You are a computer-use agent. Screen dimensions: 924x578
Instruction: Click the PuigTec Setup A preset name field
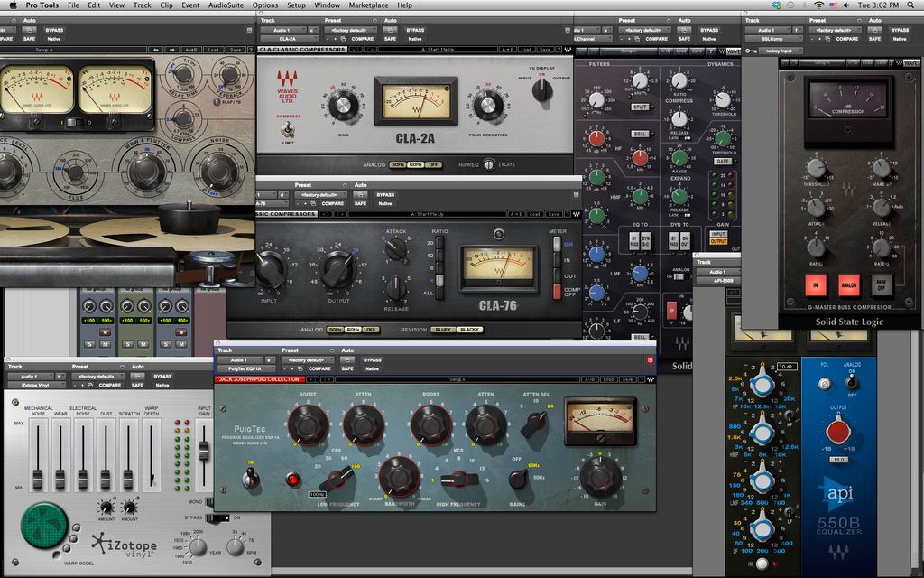pos(457,379)
